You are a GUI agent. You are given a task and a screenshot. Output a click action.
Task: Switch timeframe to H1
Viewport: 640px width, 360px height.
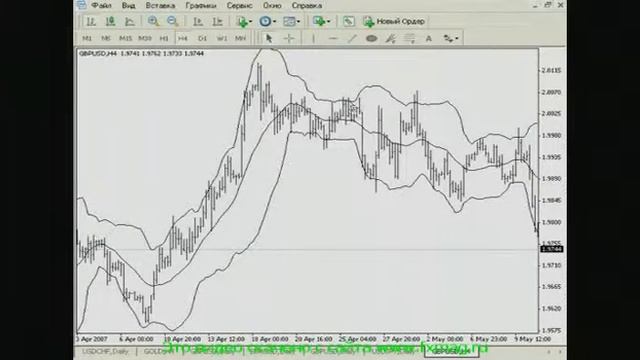tap(164, 38)
